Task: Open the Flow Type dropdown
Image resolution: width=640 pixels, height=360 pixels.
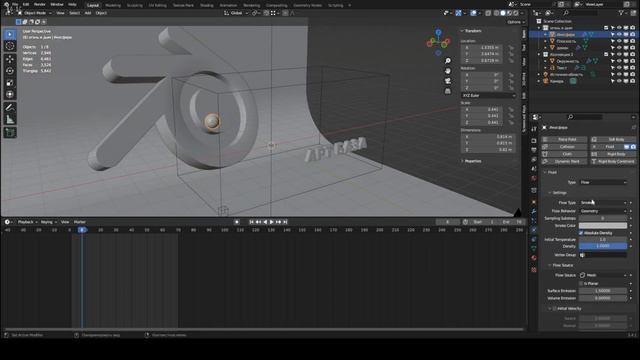Action: pyautogui.click(x=603, y=203)
